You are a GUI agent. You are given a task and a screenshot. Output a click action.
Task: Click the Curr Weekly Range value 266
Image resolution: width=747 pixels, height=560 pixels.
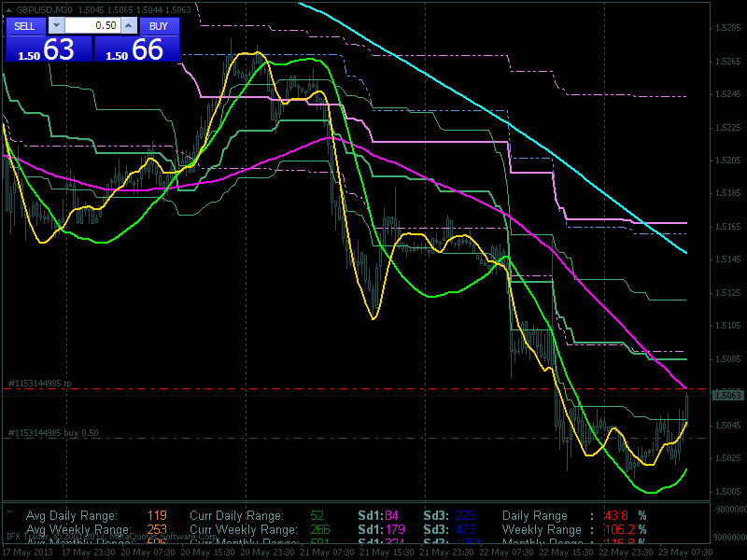click(x=320, y=529)
